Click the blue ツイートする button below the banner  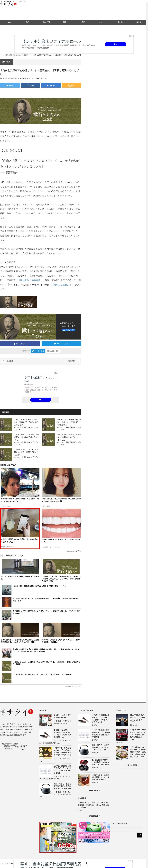tap(61, 344)
